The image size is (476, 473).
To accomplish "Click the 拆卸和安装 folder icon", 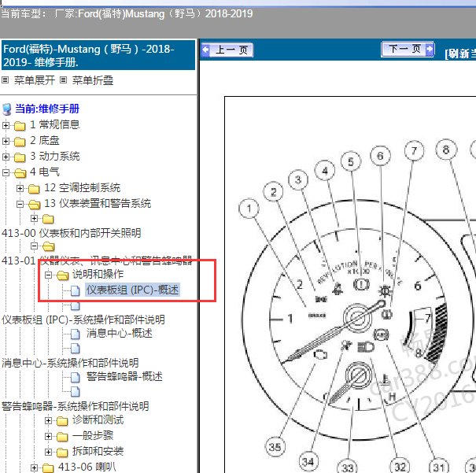I will pos(62,453).
